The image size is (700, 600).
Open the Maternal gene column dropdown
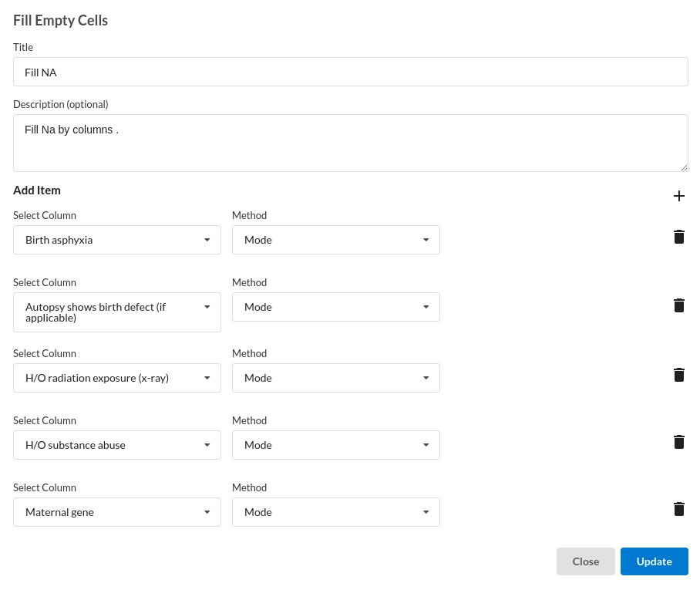coord(117,512)
